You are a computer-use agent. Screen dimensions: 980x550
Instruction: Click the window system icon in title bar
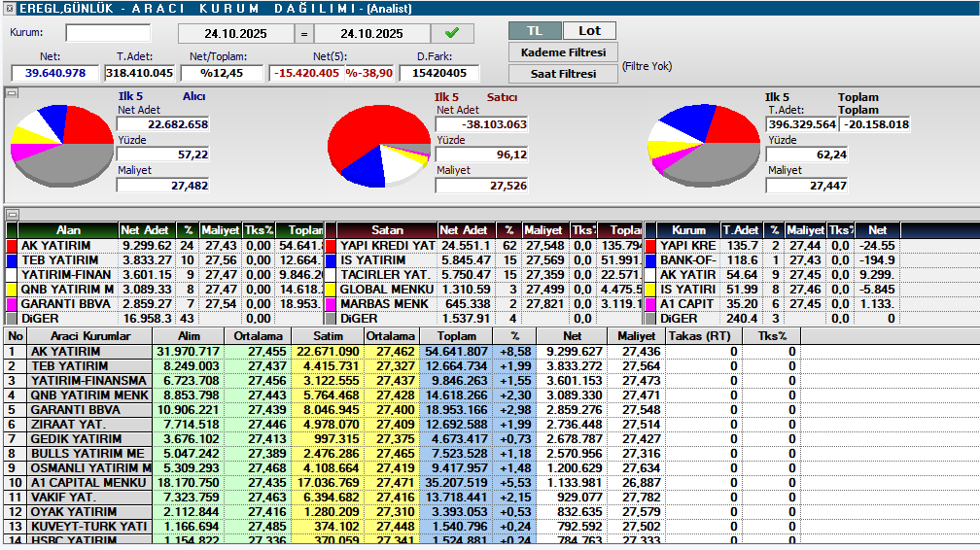coord(7,8)
